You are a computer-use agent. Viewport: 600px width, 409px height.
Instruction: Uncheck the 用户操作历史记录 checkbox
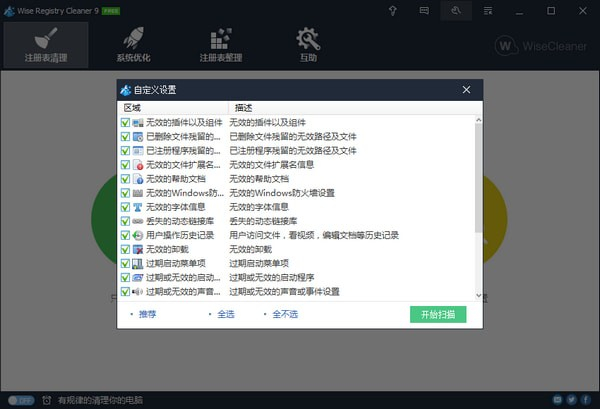click(125, 235)
